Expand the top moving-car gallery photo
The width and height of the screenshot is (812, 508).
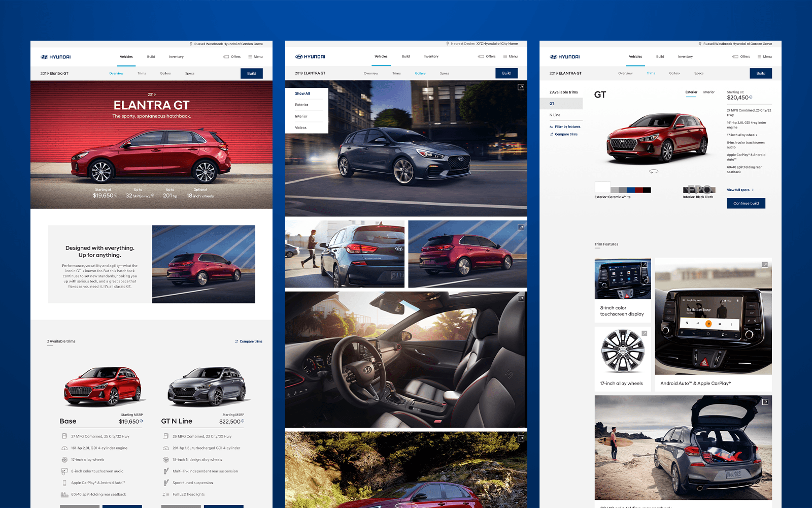point(521,87)
